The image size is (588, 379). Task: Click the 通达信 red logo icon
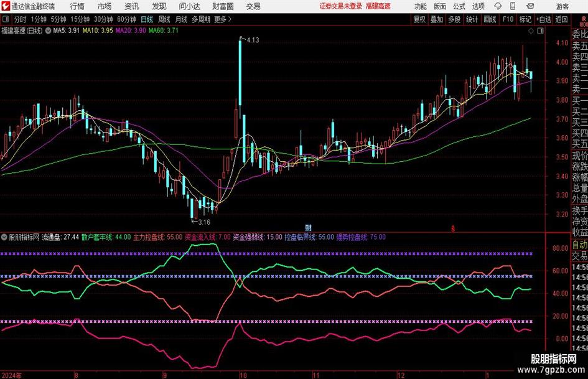coord(6,6)
